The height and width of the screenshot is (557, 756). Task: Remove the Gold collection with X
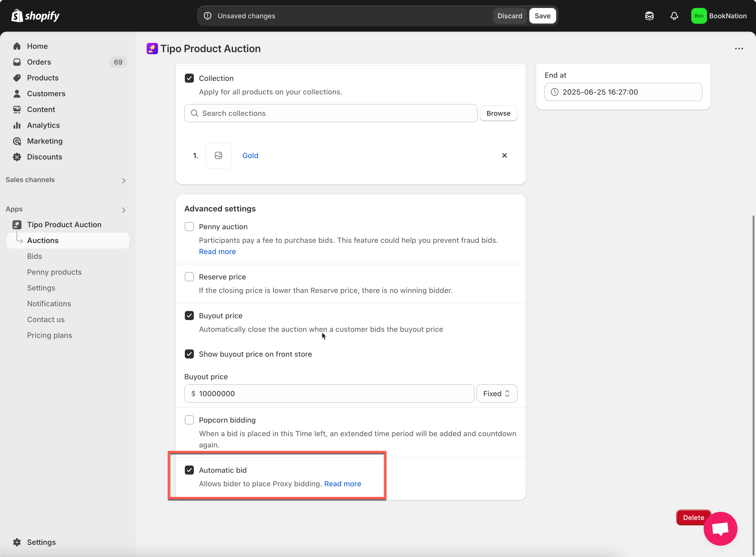click(x=504, y=155)
